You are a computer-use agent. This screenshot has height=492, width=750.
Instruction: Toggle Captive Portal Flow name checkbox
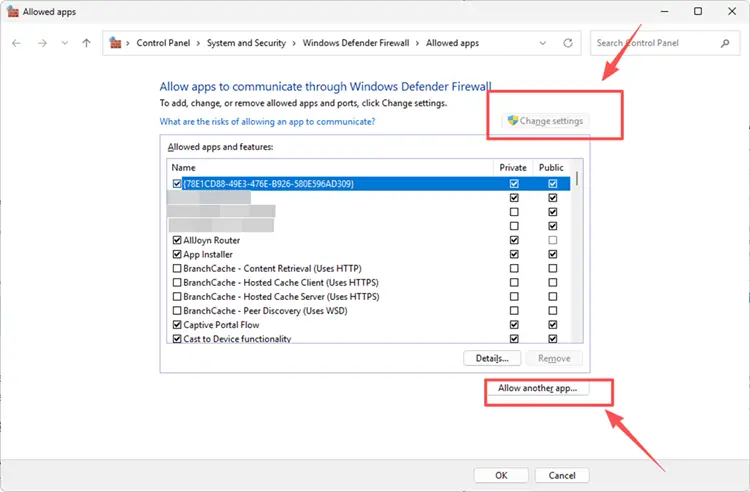click(x=177, y=325)
